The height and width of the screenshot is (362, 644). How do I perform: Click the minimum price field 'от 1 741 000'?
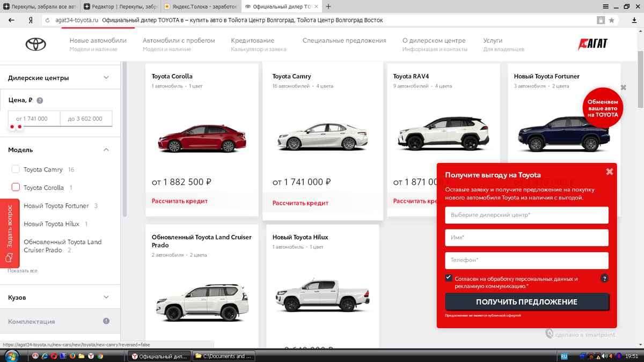tap(34, 119)
